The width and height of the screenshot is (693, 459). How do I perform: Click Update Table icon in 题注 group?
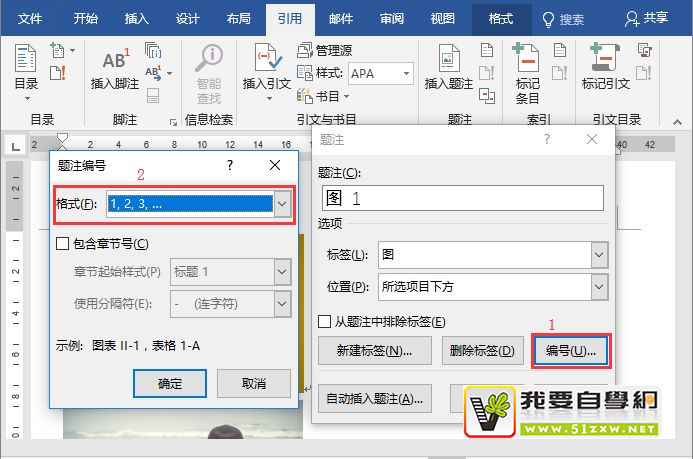(487, 73)
